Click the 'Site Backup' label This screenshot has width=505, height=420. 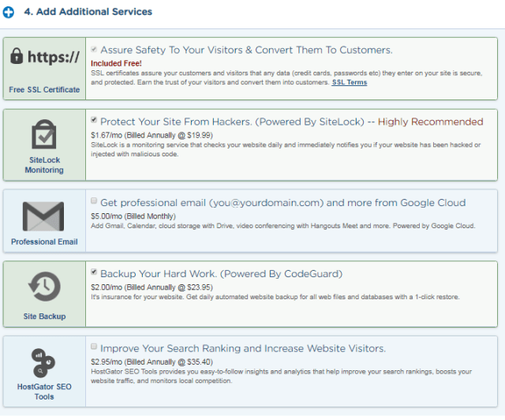tap(44, 317)
